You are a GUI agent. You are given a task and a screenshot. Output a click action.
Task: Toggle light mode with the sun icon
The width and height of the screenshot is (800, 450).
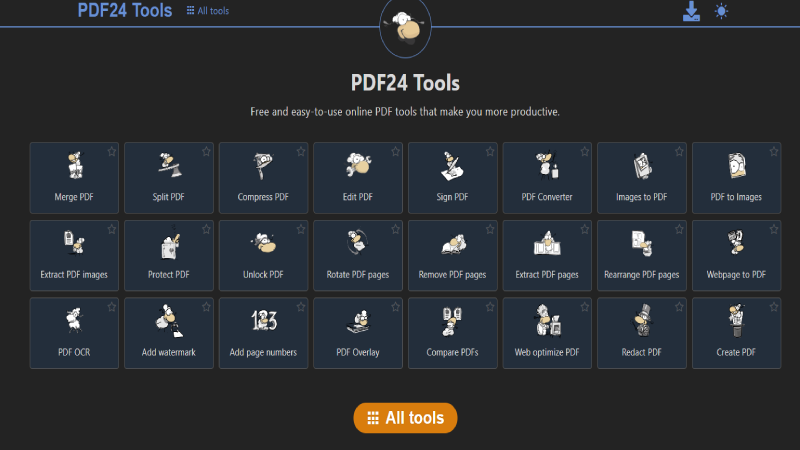721,11
